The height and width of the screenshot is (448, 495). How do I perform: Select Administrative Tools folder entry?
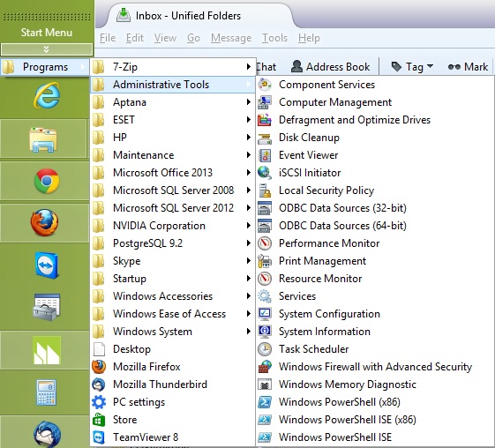173,85
